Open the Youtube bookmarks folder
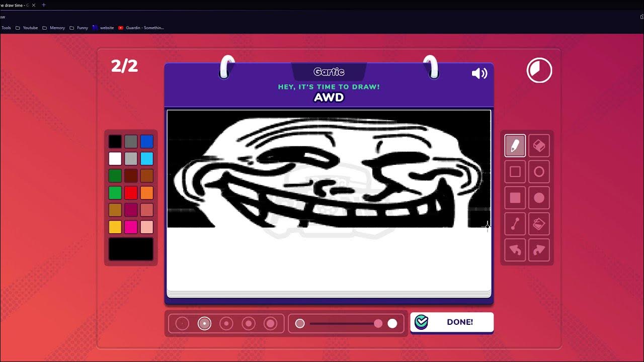The height and width of the screenshot is (362, 644). tap(27, 28)
